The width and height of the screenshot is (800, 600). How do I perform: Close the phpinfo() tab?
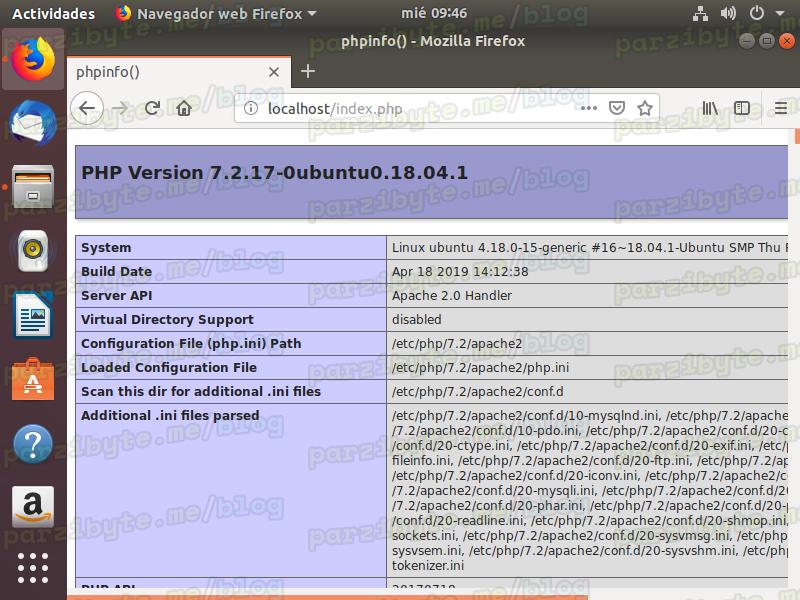coord(274,72)
